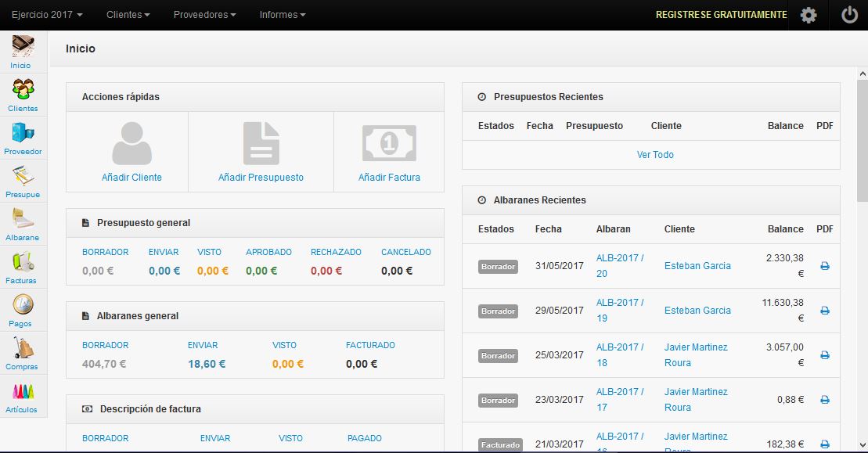This screenshot has height=453, width=868.
Task: Open the Compras sidebar icon
Action: 23,348
